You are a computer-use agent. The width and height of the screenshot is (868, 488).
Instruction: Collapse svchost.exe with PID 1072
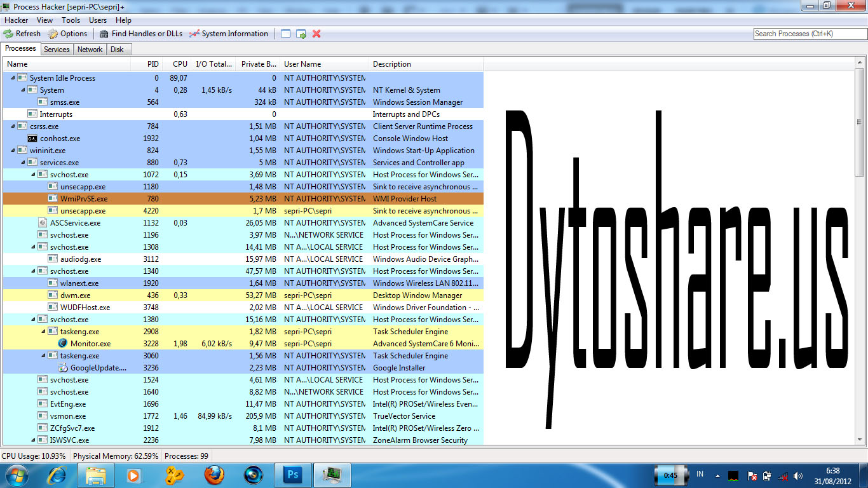pos(33,175)
